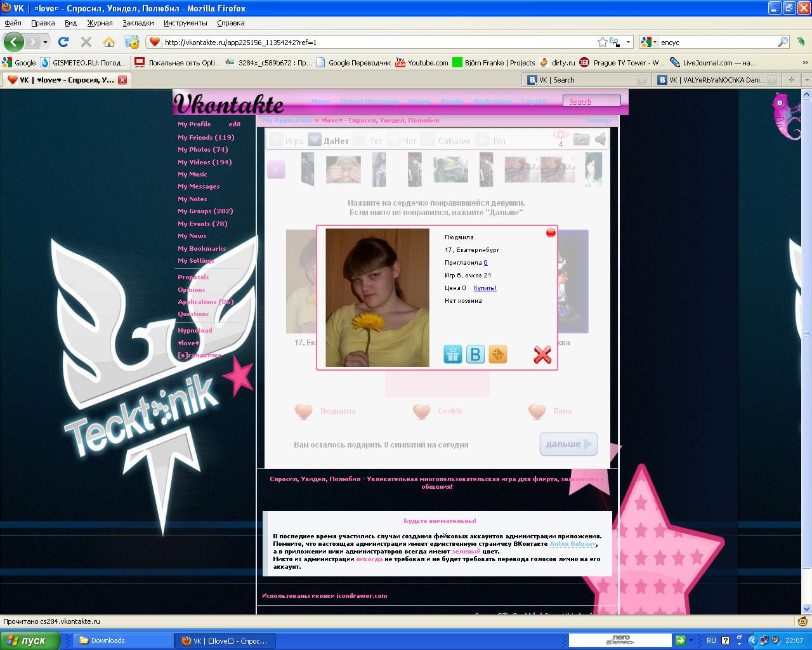Open the Журнал menu

coord(100,23)
